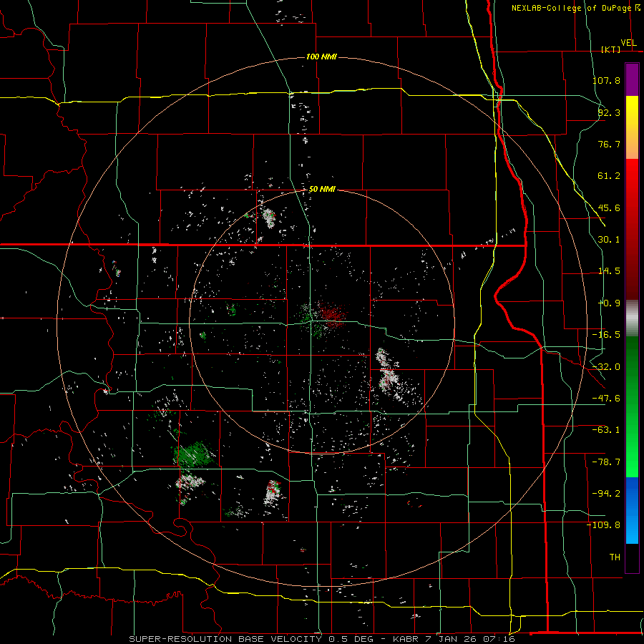
Task: Select the -63.1 velocity scale value
Action: (x=606, y=429)
